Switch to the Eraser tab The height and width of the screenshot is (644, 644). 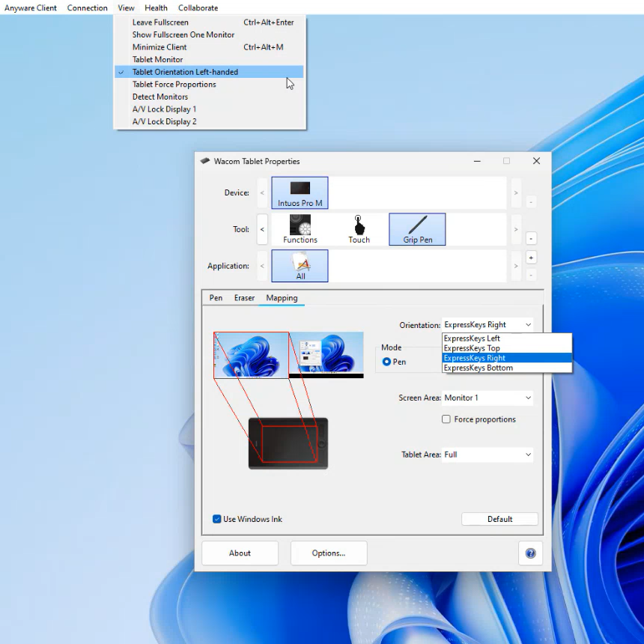[x=244, y=298]
